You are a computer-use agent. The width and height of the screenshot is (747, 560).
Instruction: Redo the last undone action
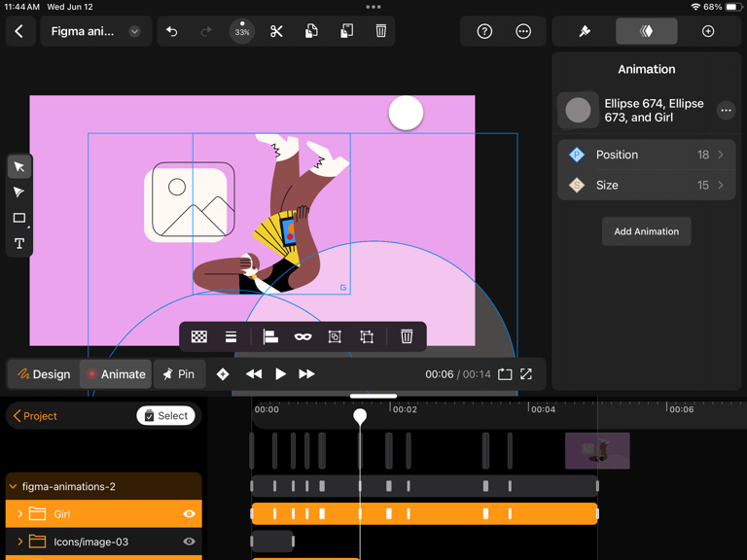(206, 31)
